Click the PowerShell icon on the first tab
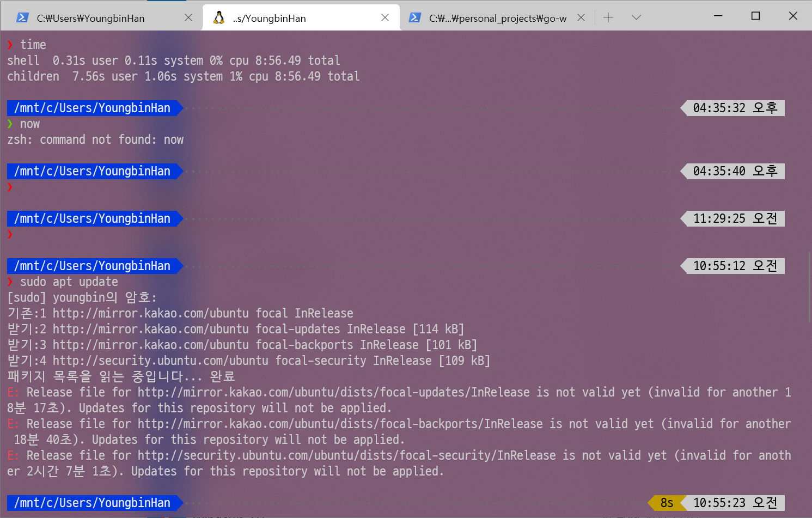Screen dimensions: 812x518 click(22, 18)
